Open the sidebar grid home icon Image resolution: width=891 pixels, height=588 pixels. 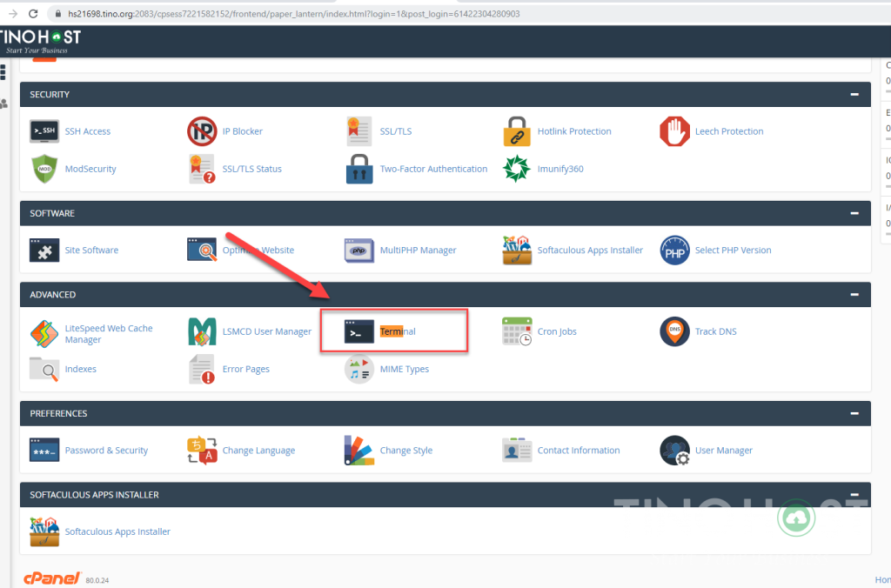(3, 72)
